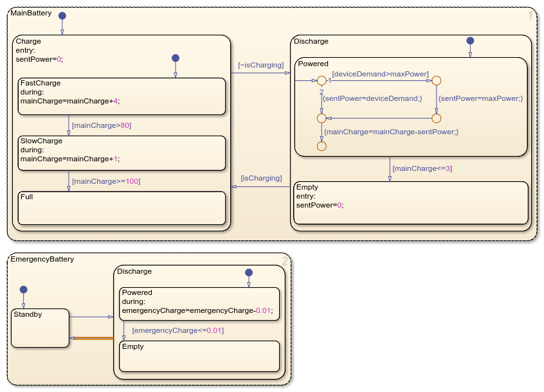544x392 pixels.
Task: Select the {sentPower=deviceDemand;} action label
Action: pos(372,98)
